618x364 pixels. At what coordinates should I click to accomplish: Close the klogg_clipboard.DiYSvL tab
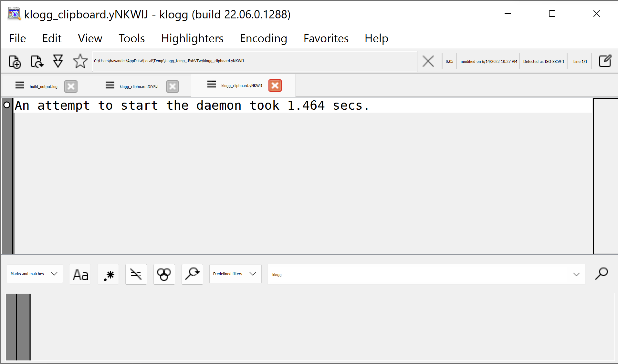[173, 86]
